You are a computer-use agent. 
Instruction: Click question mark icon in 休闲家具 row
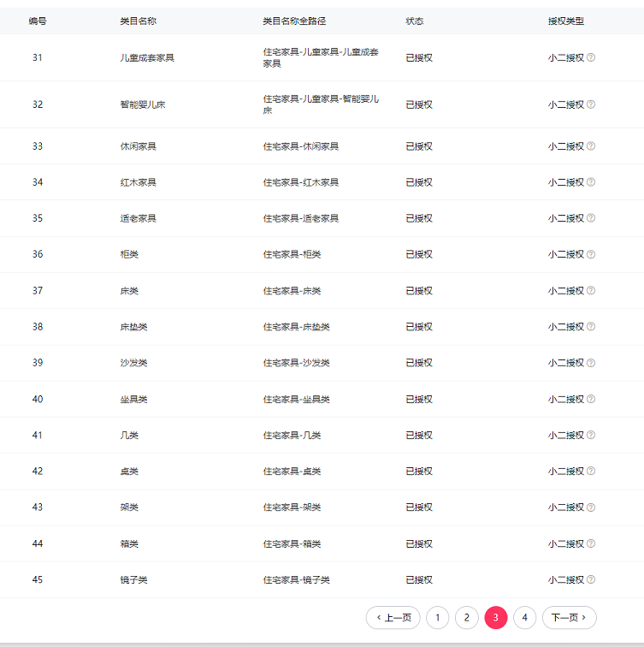click(x=591, y=146)
